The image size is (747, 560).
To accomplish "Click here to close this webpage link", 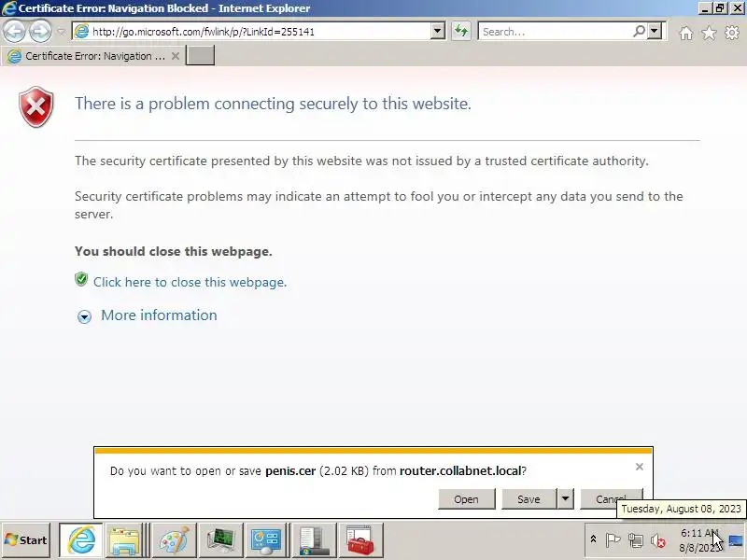I will (190, 282).
